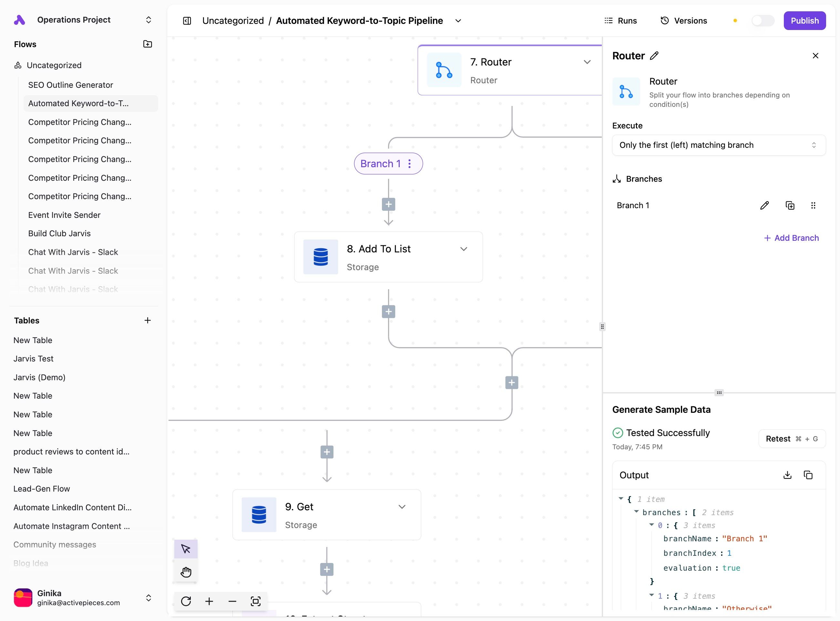This screenshot has height=621, width=840.
Task: Open the Execute matching branch dropdown
Action: click(719, 145)
